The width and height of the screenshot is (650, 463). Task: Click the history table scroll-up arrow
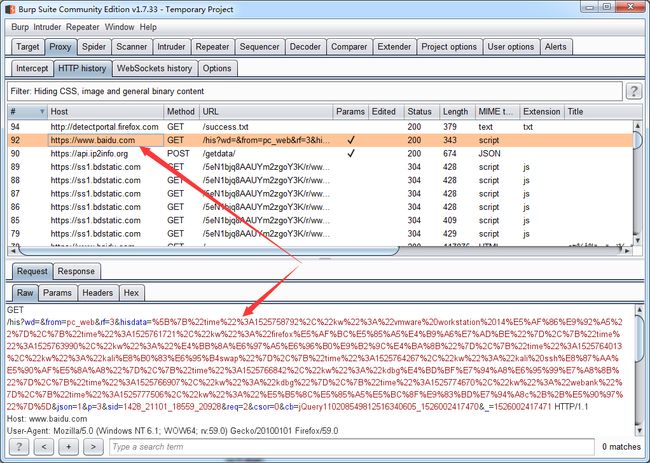637,124
